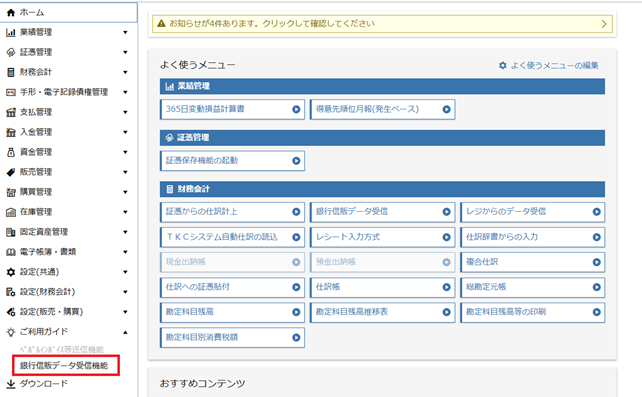
Task: Expand the 支払管理 sidebar arrow
Action: (125, 112)
